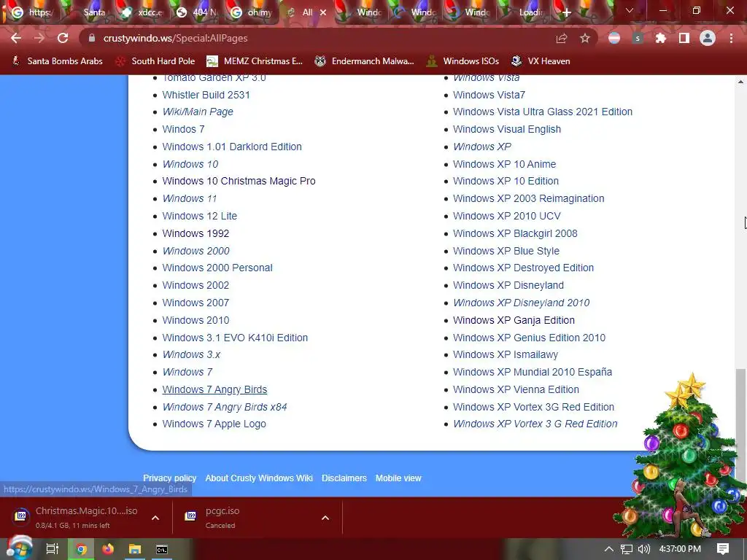Switch to the oh my tab

(252, 12)
